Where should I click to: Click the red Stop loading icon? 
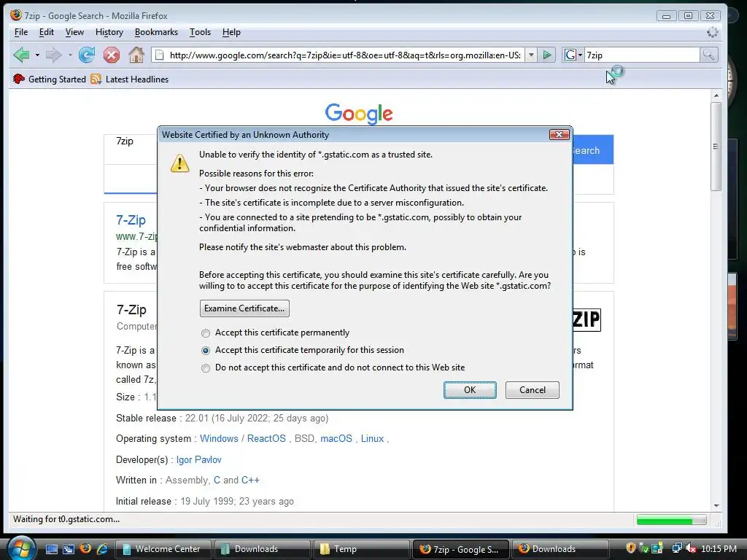(x=112, y=55)
